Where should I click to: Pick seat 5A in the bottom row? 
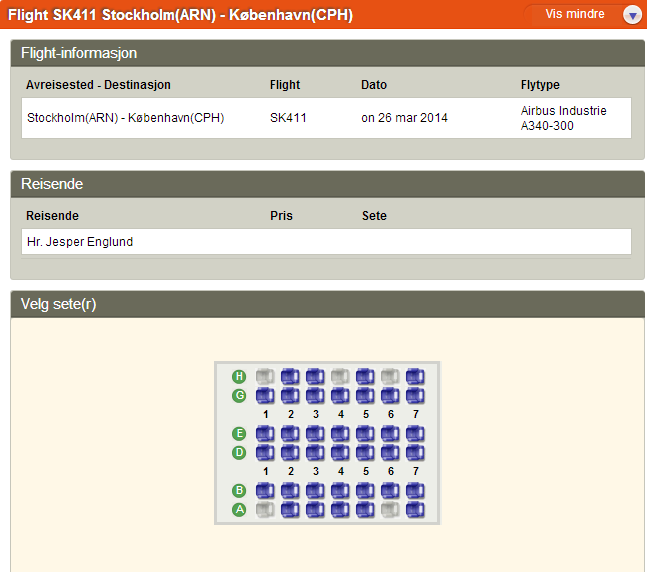[365, 510]
